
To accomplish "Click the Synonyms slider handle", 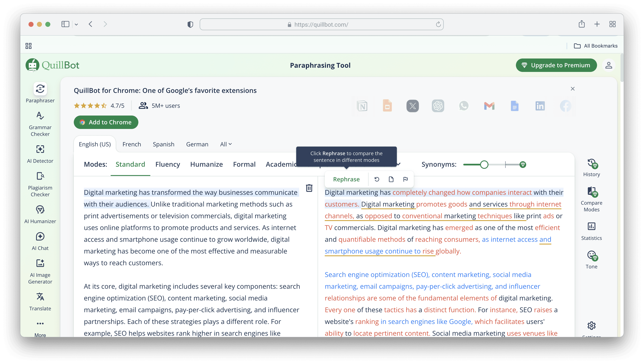I will click(484, 165).
